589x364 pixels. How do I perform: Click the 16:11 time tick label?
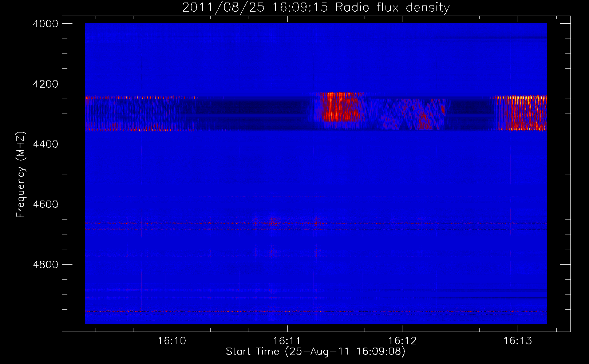pos(287,341)
